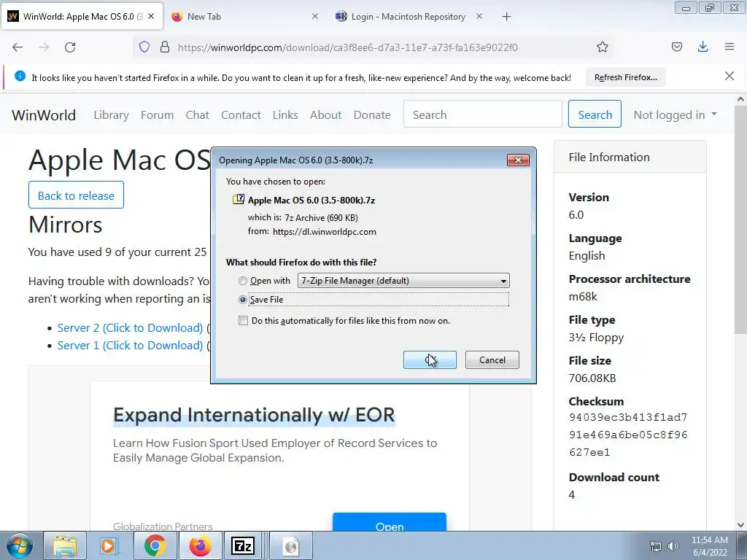Click the WinWorld site logo

44,114
